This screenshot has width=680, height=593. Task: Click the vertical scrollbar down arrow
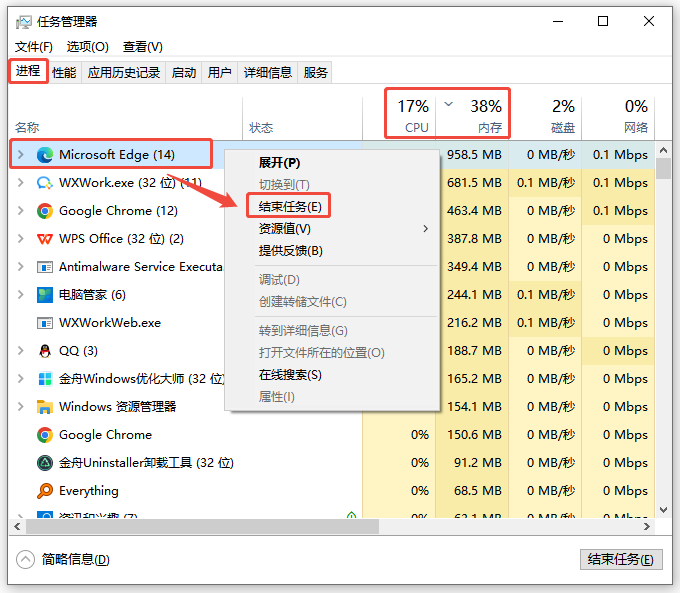[663, 510]
